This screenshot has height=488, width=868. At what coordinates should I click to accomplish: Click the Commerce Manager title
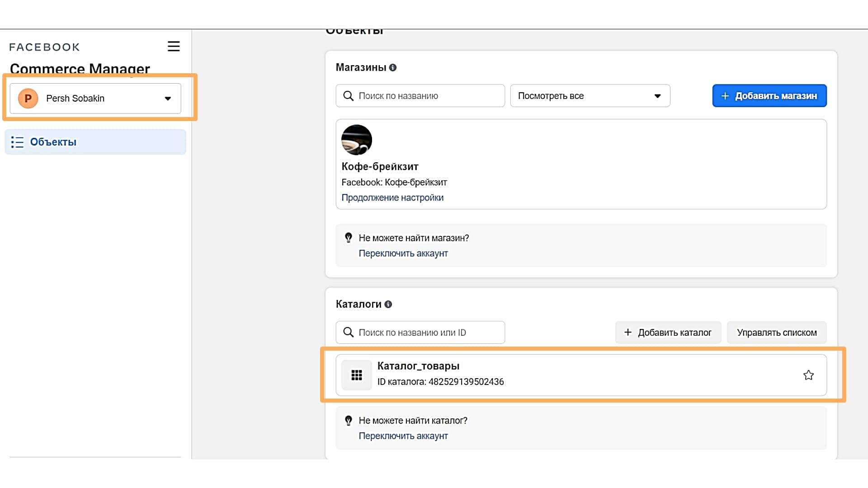(x=80, y=69)
